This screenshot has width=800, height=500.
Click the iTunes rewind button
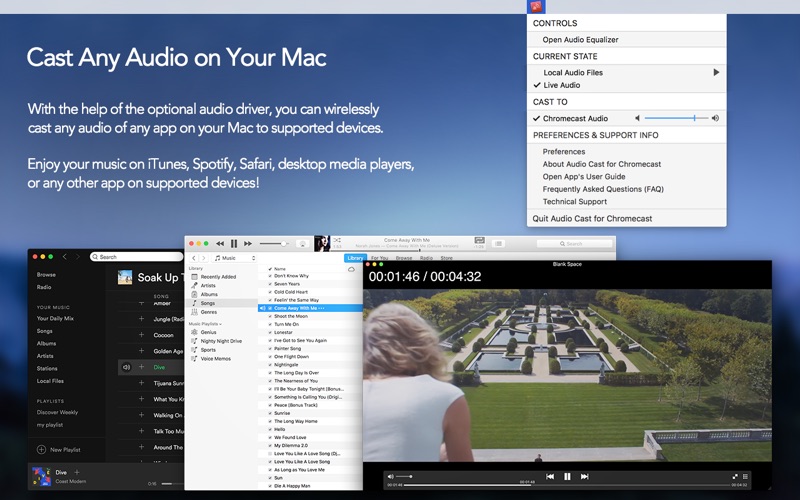point(220,244)
